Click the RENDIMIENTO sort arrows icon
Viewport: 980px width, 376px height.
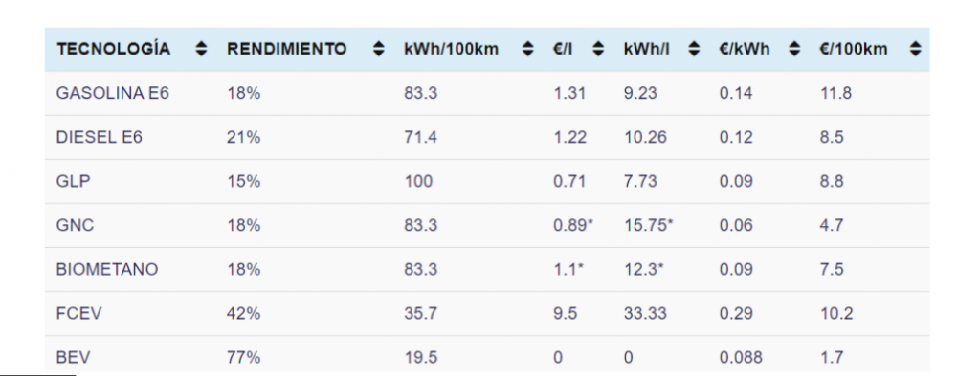(378, 50)
